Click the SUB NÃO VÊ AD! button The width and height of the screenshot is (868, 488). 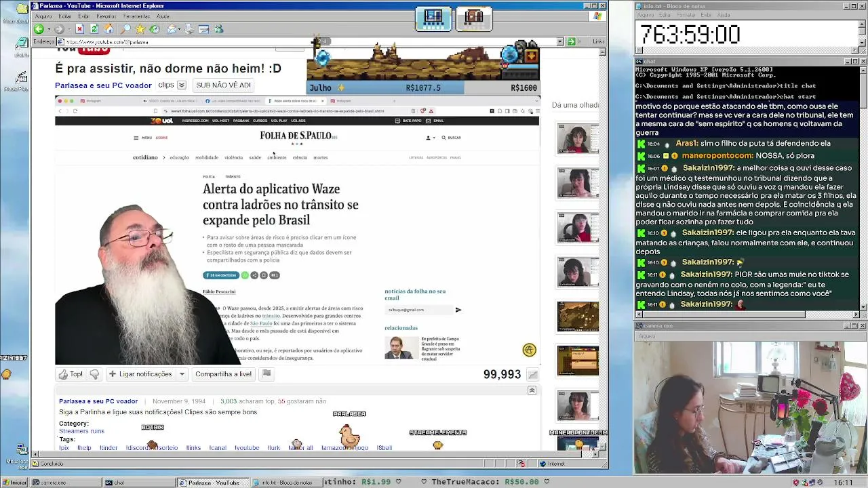point(223,85)
